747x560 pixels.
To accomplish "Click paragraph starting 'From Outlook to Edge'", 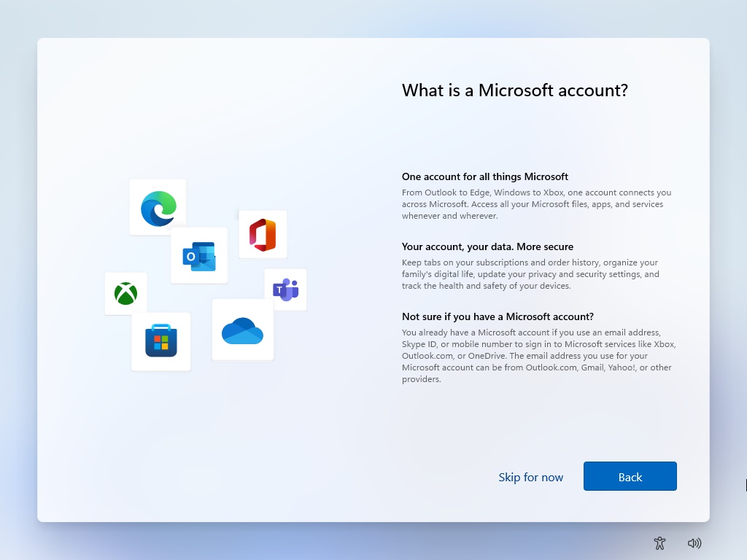I will [536, 204].
